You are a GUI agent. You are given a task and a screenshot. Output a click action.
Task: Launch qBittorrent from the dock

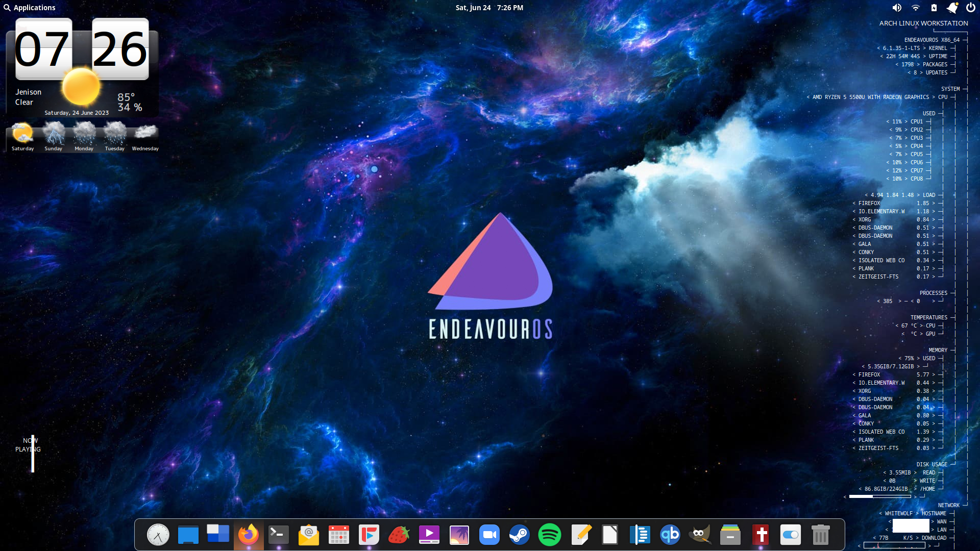tap(670, 535)
